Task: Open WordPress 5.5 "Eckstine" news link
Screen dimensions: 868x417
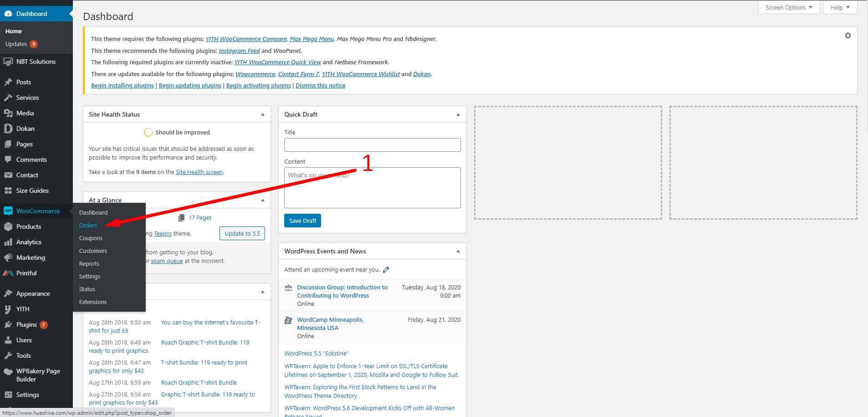Action: point(317,353)
